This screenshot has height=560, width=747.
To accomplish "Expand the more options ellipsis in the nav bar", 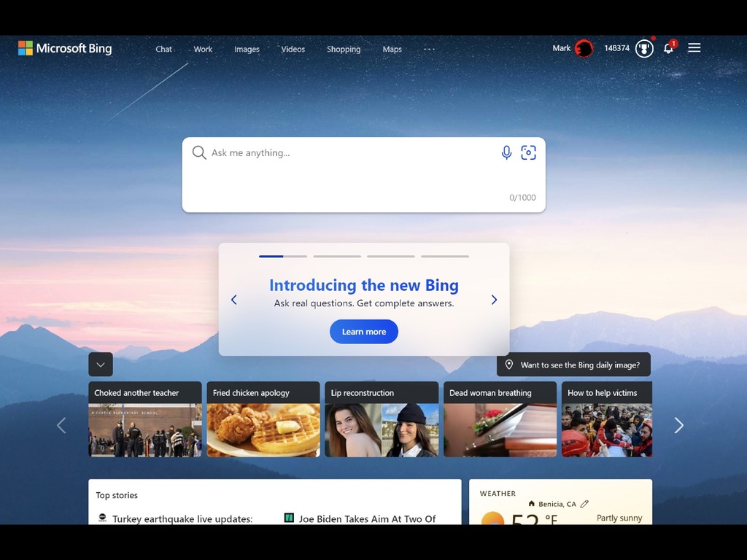I will [429, 49].
